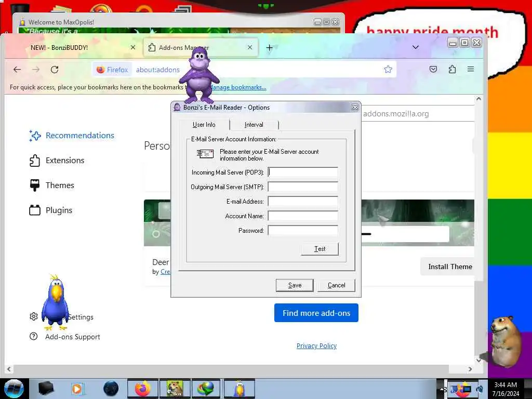Bookmark this page with the star icon
Screen dimensions: 532x399
(388, 69)
